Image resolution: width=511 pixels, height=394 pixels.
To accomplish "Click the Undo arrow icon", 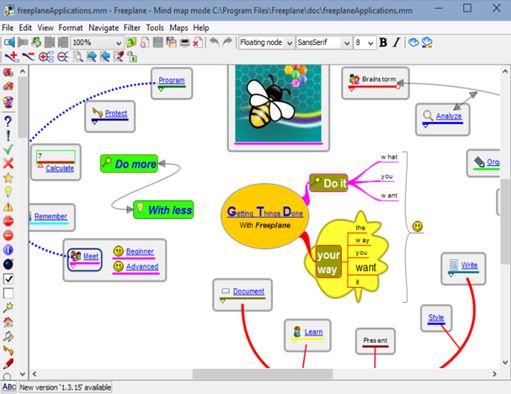I will pos(214,42).
